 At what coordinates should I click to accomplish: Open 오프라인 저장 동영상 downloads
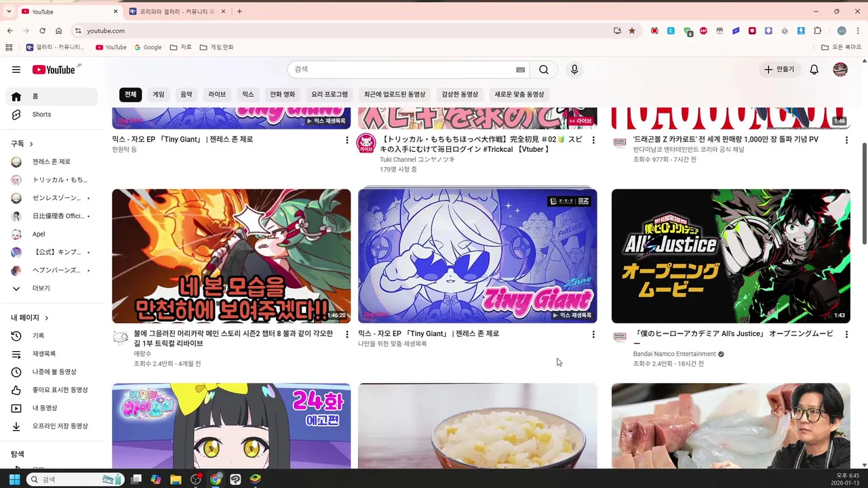coord(52,426)
